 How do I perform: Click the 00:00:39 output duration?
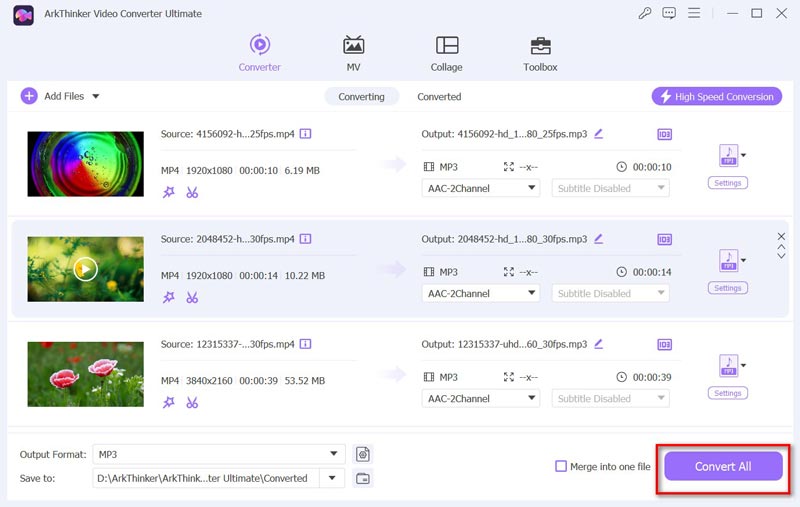(x=652, y=377)
